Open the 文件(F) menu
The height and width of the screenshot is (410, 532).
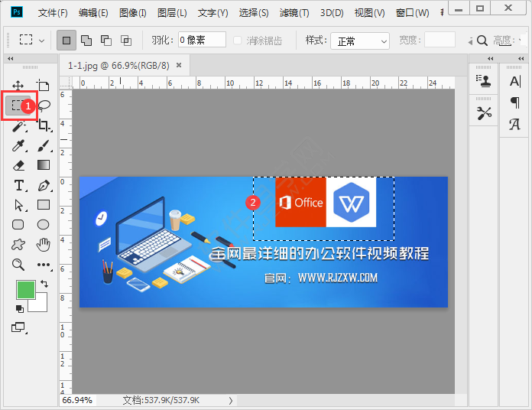[53, 13]
